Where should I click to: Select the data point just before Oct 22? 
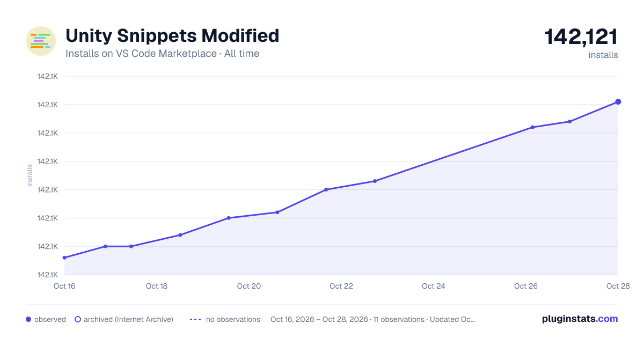click(x=326, y=189)
